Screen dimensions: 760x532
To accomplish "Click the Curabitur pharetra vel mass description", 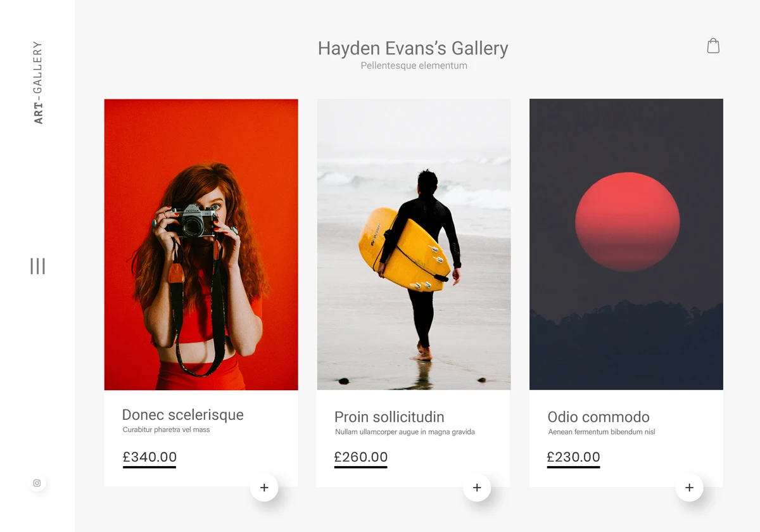I will (x=166, y=430).
